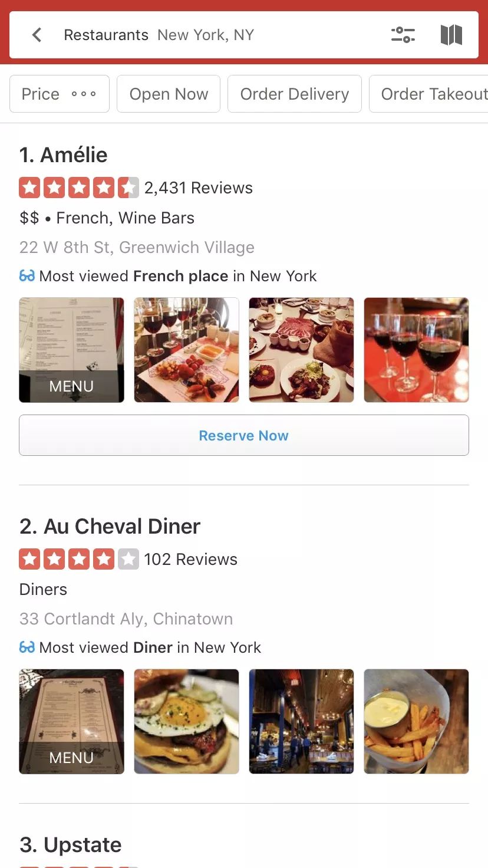
Task: Toggle the Open Now filter
Action: [169, 94]
